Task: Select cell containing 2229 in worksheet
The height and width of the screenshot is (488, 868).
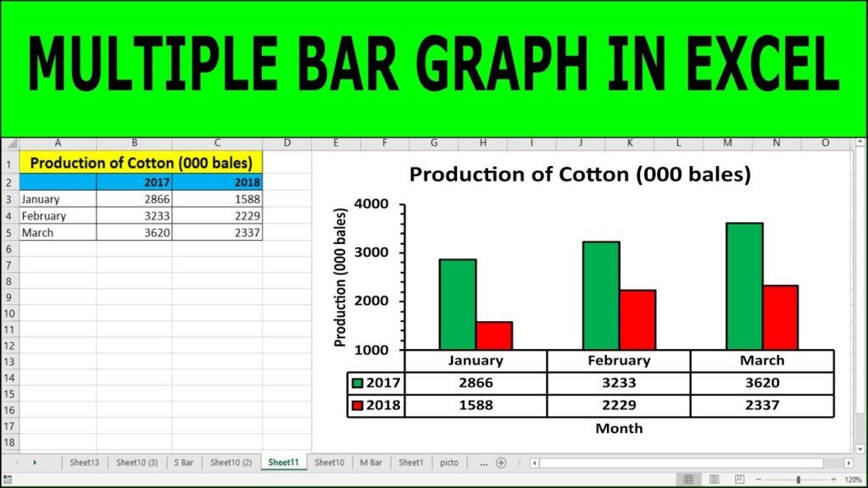Action: tap(217, 216)
